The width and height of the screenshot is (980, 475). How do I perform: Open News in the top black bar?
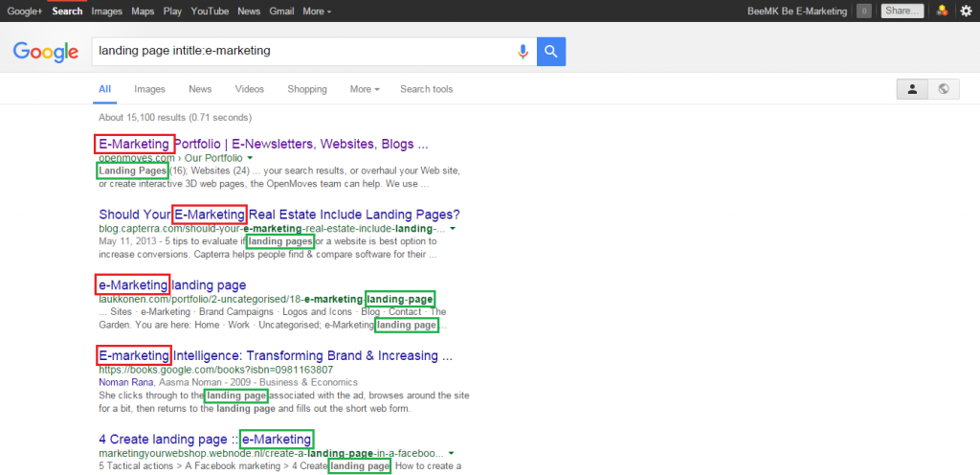click(x=249, y=11)
